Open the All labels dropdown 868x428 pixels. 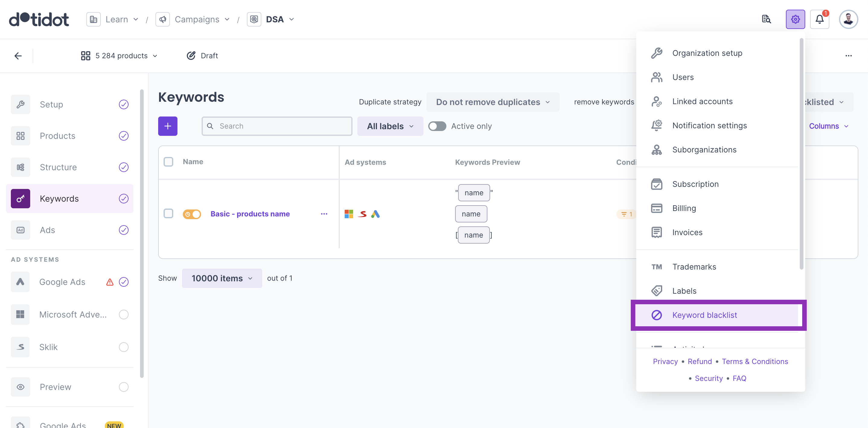[x=390, y=126]
